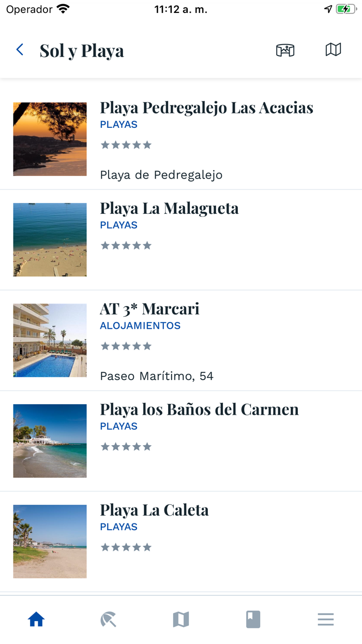Tap the ALOJAMIENTOS category label
The width and height of the screenshot is (362, 644).
pyautogui.click(x=141, y=325)
